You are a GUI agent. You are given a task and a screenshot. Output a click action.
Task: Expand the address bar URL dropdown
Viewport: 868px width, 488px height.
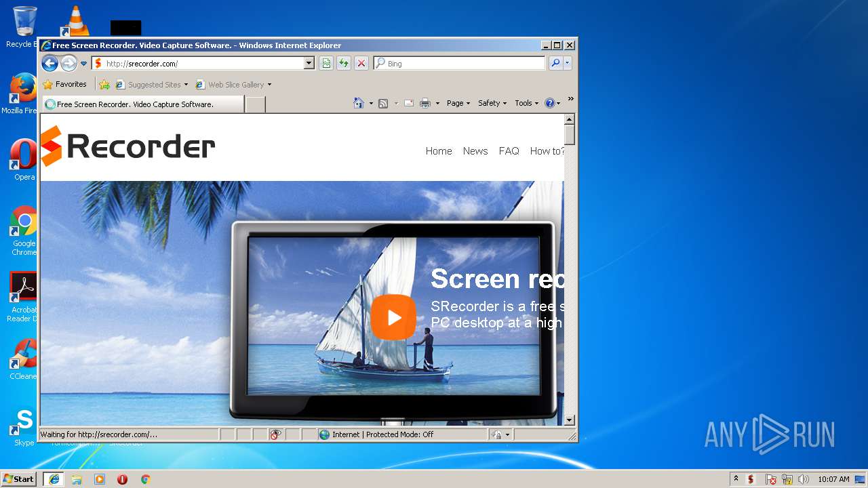(x=309, y=63)
